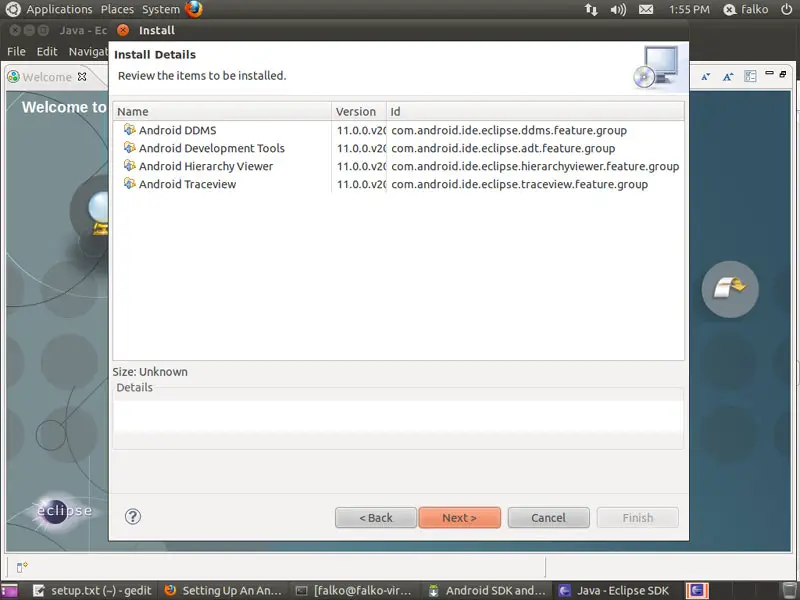Switch to Android SDK and... taskbar window

click(486, 590)
